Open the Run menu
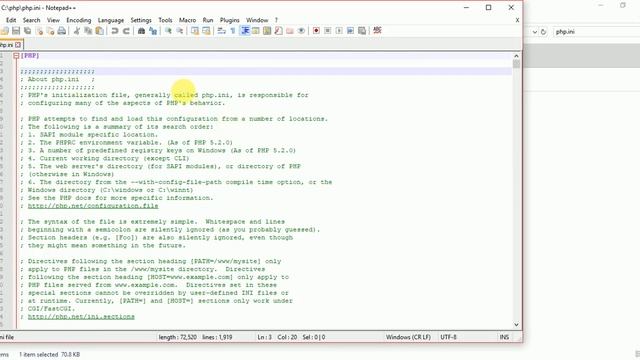640x360 pixels. click(x=208, y=20)
